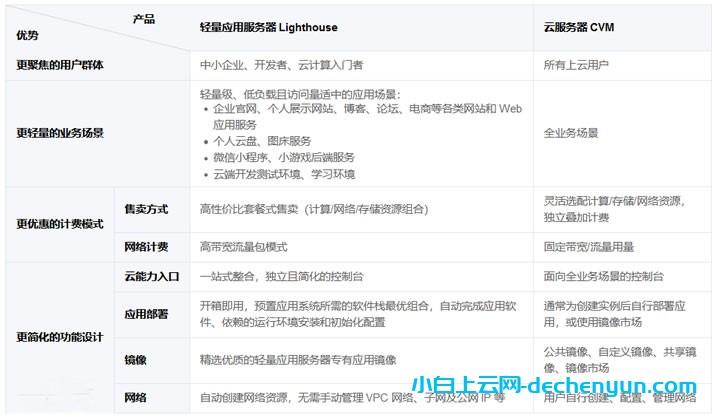Select the '优势' header label

pos(27,35)
